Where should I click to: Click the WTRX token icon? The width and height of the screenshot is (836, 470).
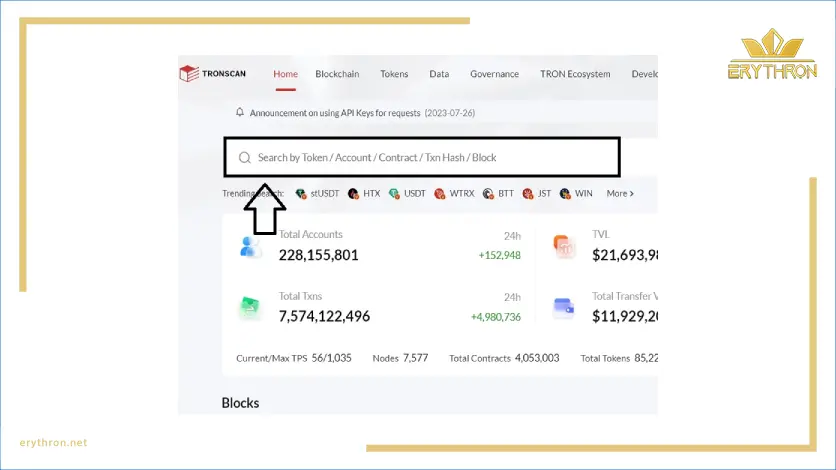(x=439, y=194)
